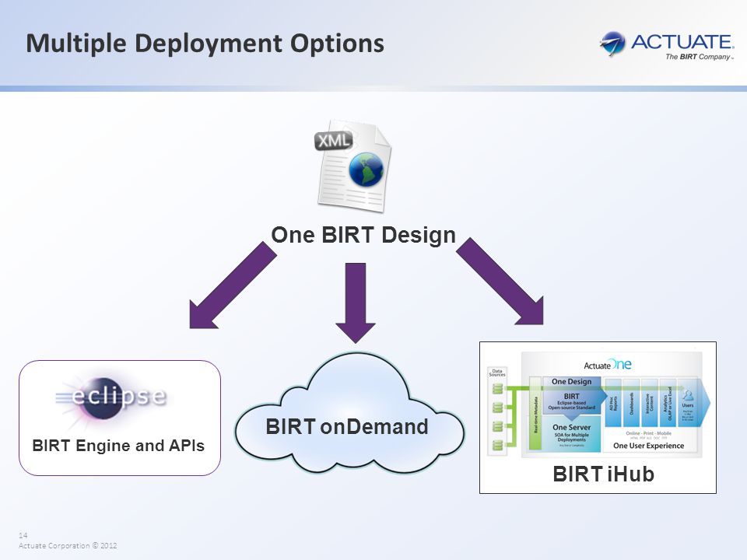747x560 pixels.
Task: Click 'One User Experience' in the diagram
Action: (x=648, y=446)
